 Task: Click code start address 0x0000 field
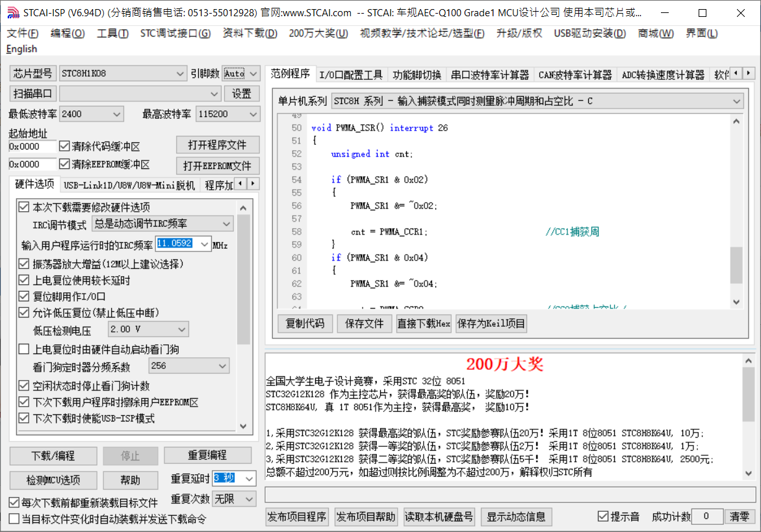(x=32, y=146)
